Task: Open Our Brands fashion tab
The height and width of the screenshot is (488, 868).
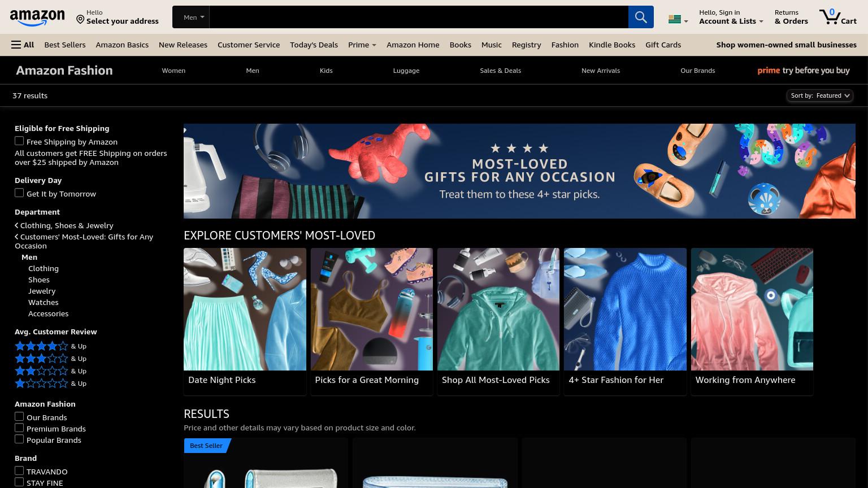Action: (x=698, y=71)
